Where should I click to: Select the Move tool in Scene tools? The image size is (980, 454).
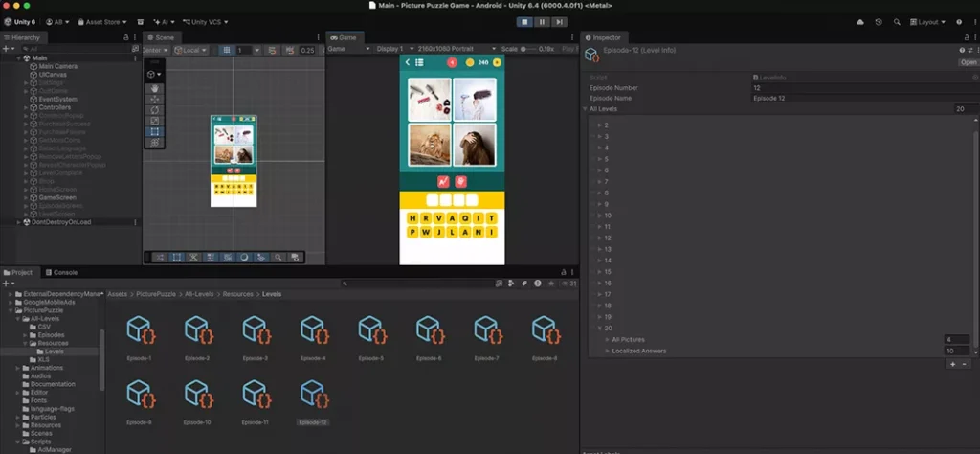(x=154, y=100)
